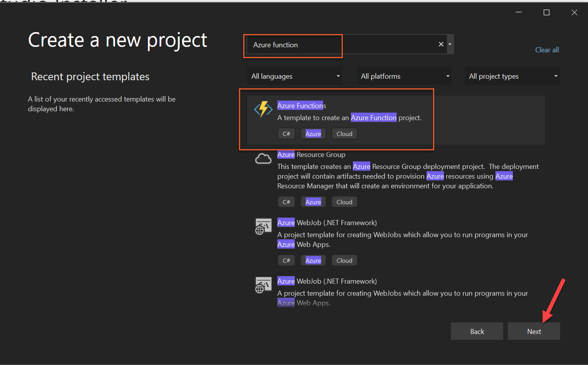
Task: Open the search history dropdown arrow
Action: point(450,44)
